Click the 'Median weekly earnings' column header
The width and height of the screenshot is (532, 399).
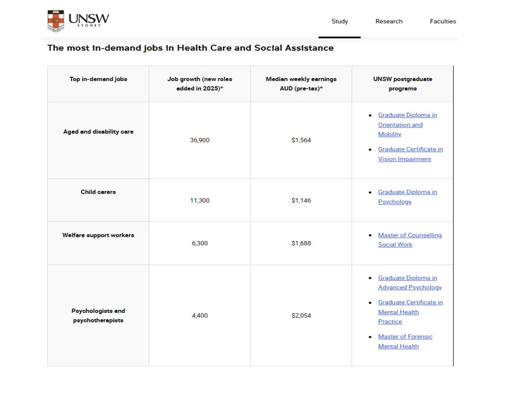pyautogui.click(x=301, y=84)
